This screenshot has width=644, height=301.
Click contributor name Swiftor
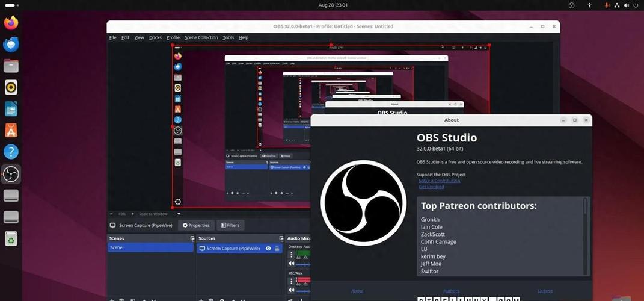429,272
